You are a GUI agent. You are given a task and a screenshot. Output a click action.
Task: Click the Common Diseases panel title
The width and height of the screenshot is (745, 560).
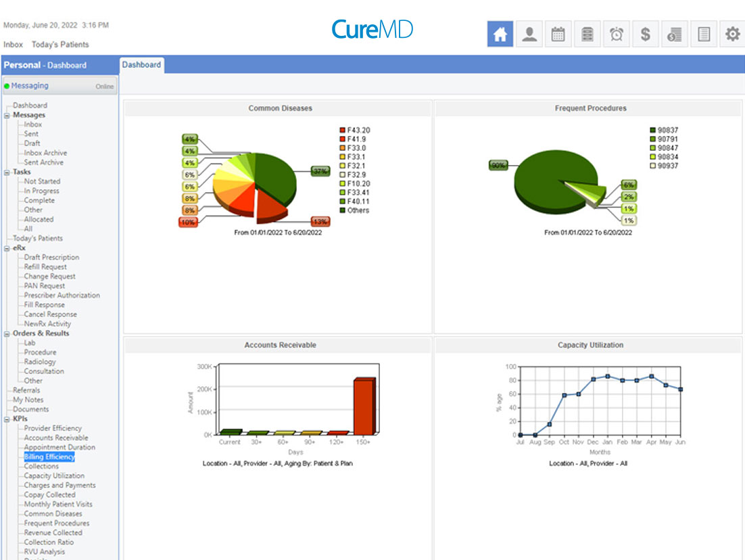(x=281, y=108)
